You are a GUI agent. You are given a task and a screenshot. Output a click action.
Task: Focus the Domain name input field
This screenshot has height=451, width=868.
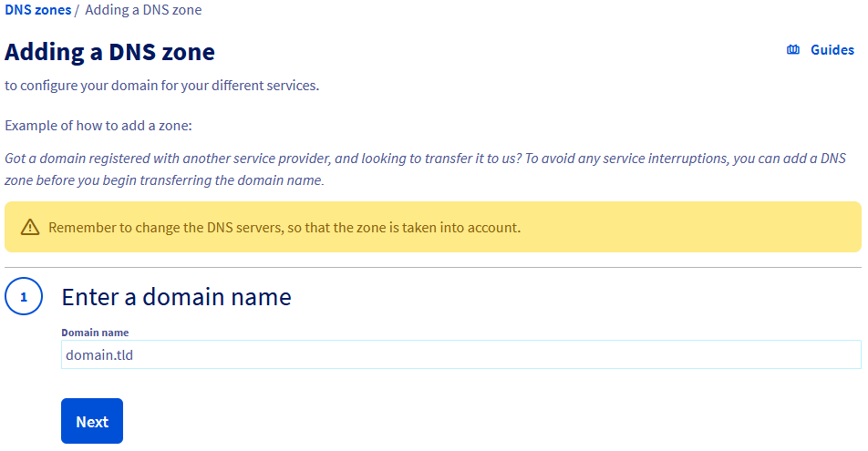[x=460, y=354]
